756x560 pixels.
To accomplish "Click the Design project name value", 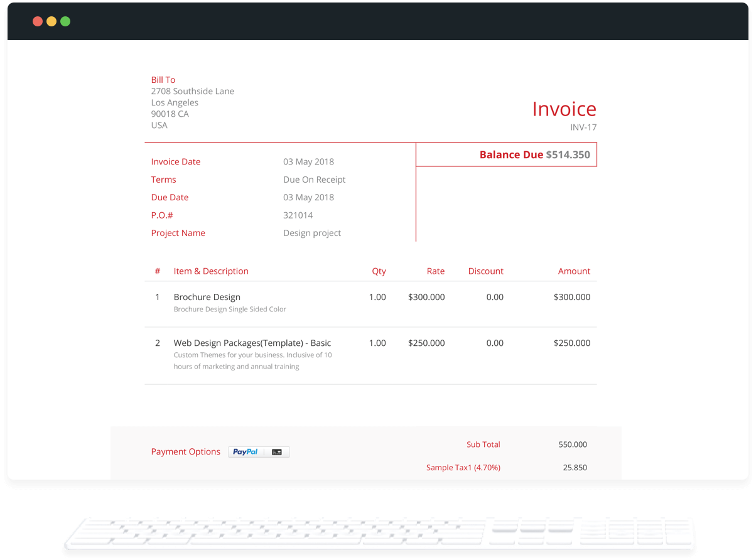I will coord(312,233).
